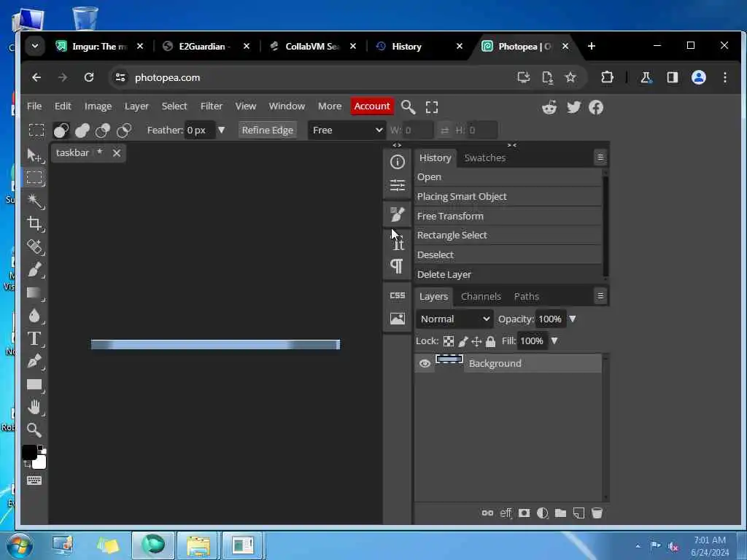Toggle fullscreen mode icon
747x560 pixels.
click(x=432, y=107)
